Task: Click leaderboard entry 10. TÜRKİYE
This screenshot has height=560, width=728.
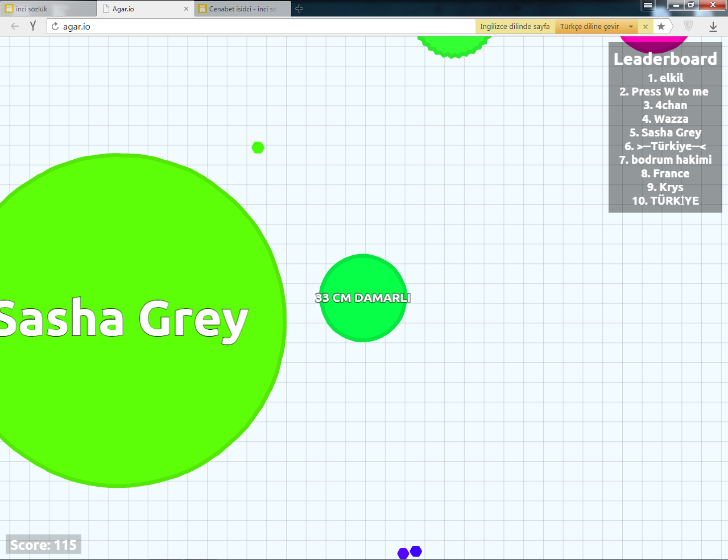Action: coord(665,201)
